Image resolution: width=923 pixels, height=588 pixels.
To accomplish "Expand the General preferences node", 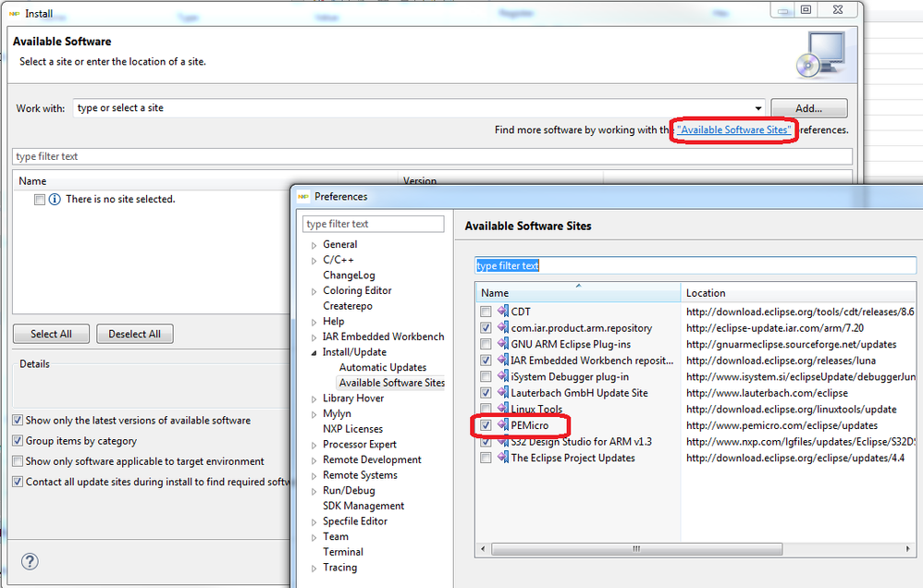I will click(x=314, y=245).
